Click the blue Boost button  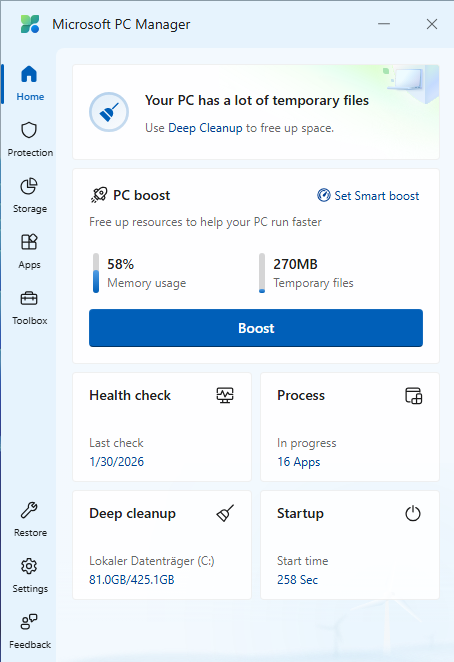tap(256, 328)
